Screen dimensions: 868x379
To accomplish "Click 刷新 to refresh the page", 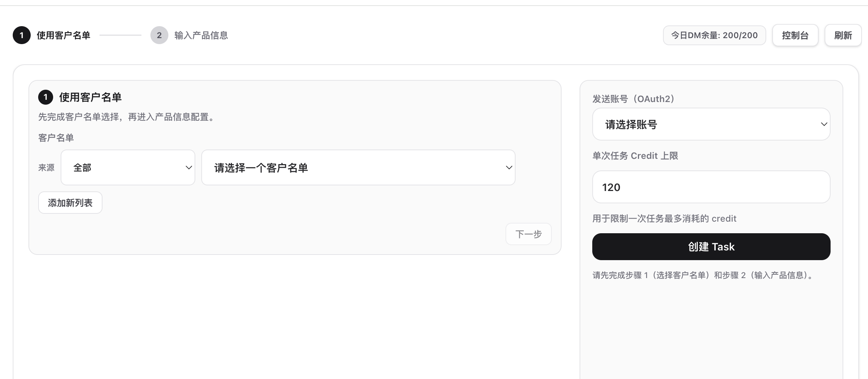I will (x=843, y=35).
